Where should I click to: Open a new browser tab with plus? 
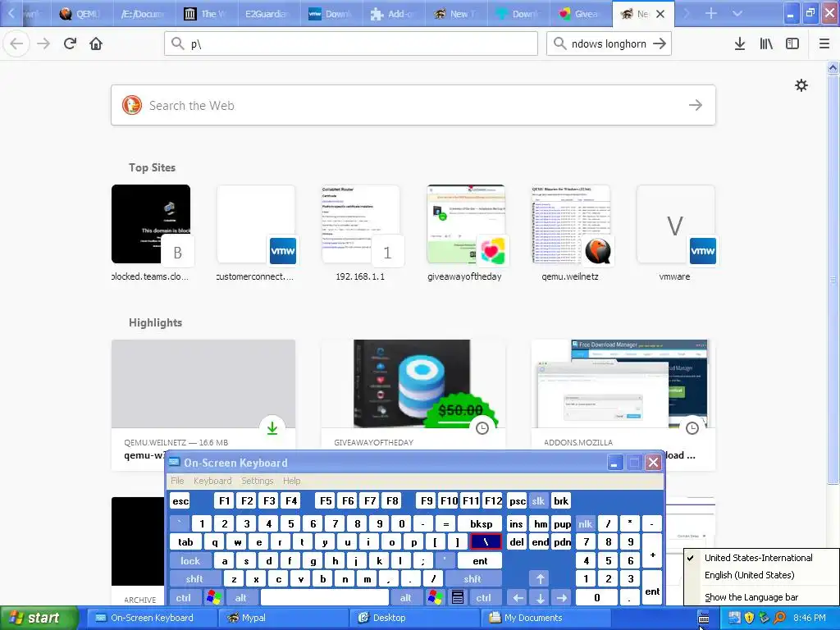click(x=710, y=13)
